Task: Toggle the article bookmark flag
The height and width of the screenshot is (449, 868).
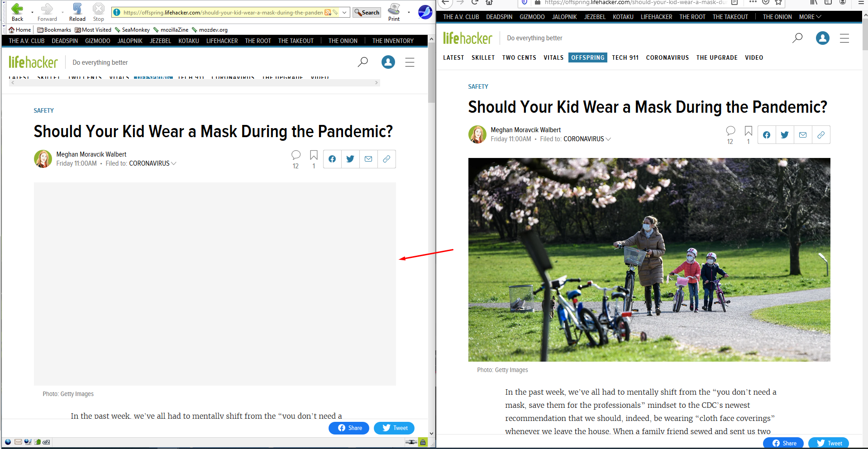Action: 748,131
